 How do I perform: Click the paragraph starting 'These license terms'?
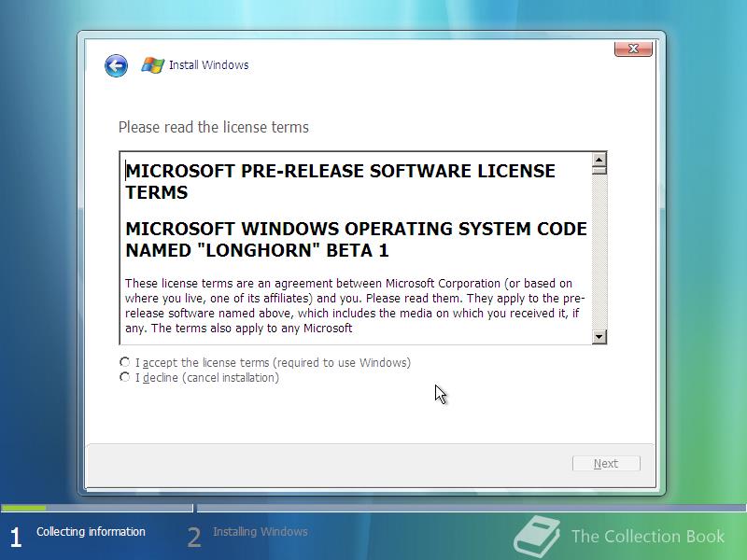(355, 306)
